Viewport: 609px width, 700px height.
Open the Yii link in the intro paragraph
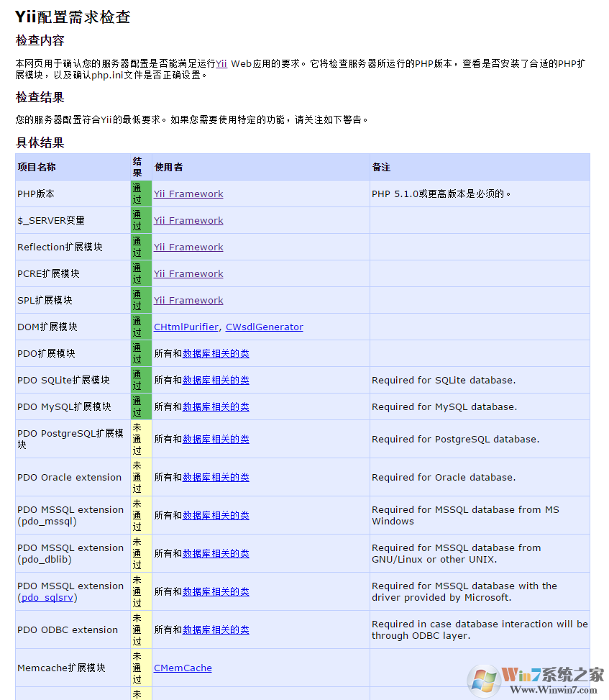click(x=221, y=63)
